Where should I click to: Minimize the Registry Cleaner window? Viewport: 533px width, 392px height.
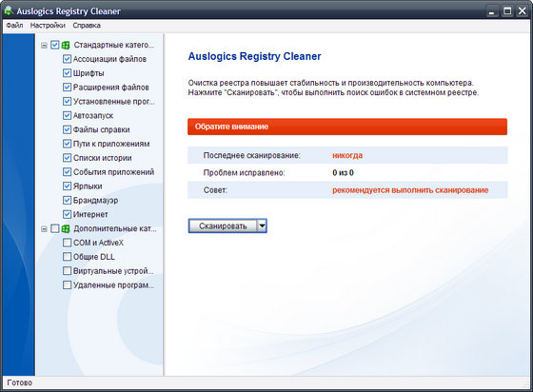pyautogui.click(x=491, y=10)
